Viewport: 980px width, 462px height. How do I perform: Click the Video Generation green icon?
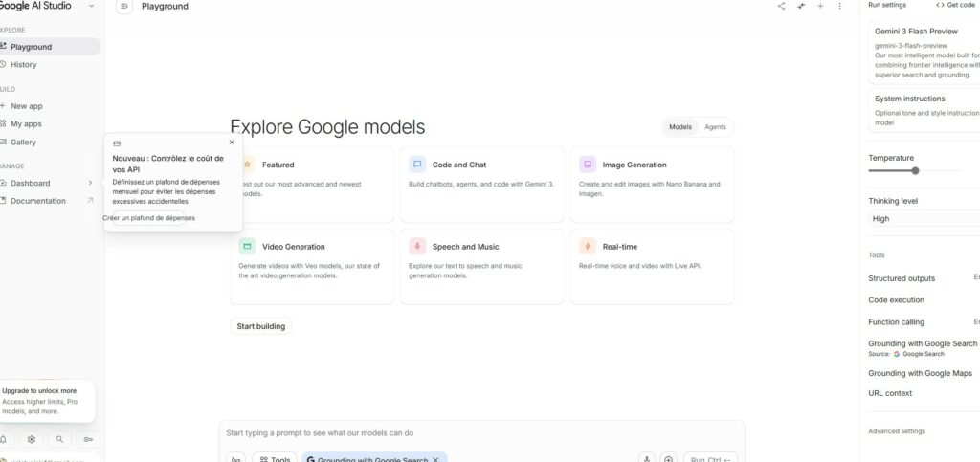(247, 246)
